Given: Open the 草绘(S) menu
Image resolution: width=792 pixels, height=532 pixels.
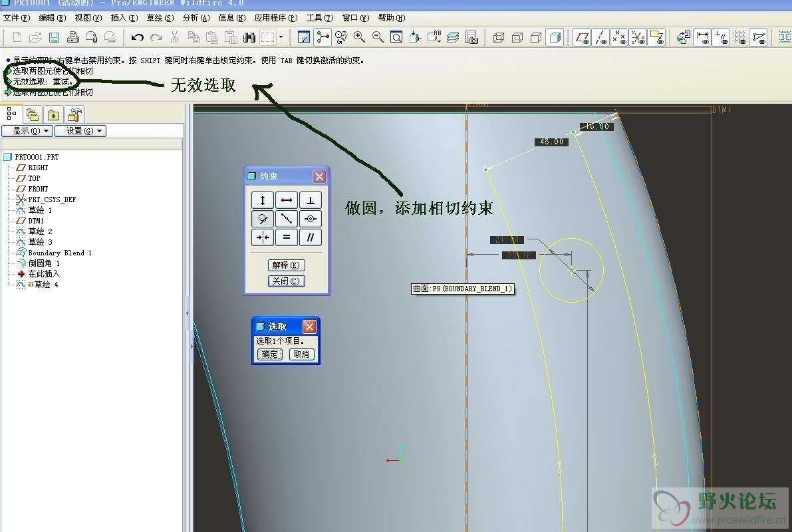Looking at the screenshot, I should (160, 18).
